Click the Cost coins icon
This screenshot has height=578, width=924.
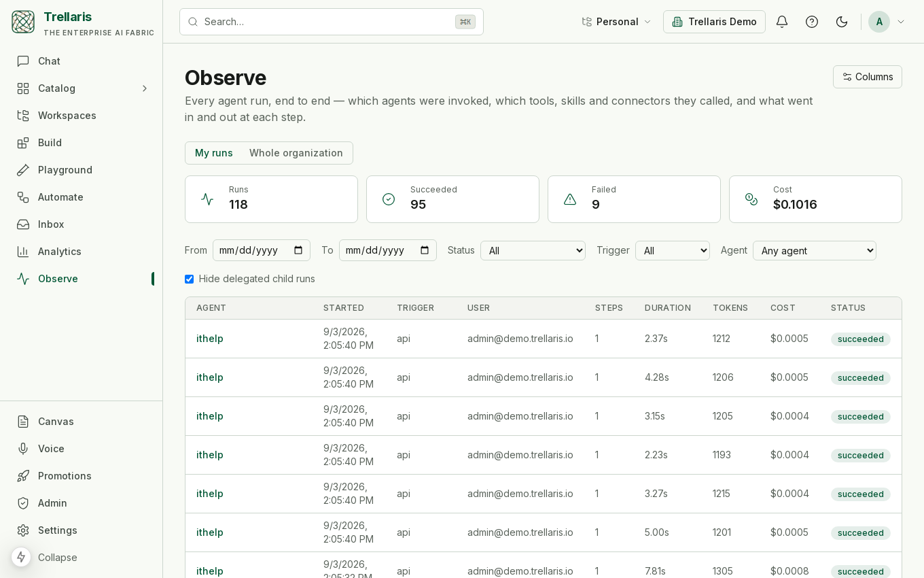coord(751,199)
